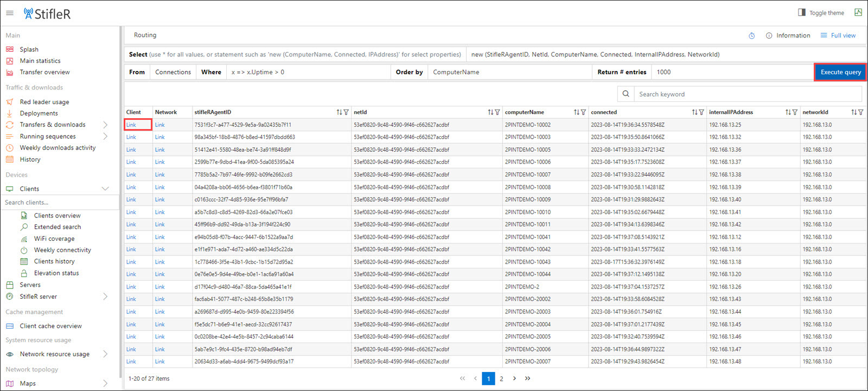Click the clock icon beside Information
868x391 pixels.
(751, 36)
